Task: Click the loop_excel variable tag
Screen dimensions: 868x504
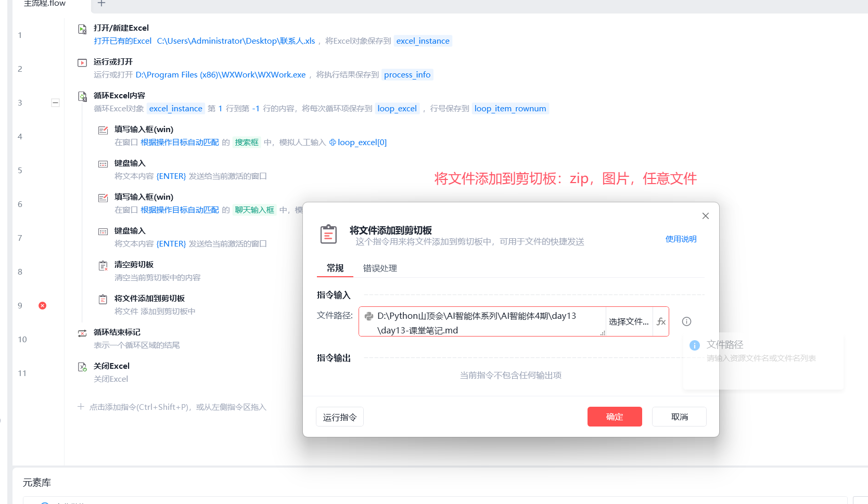Action: click(x=397, y=109)
